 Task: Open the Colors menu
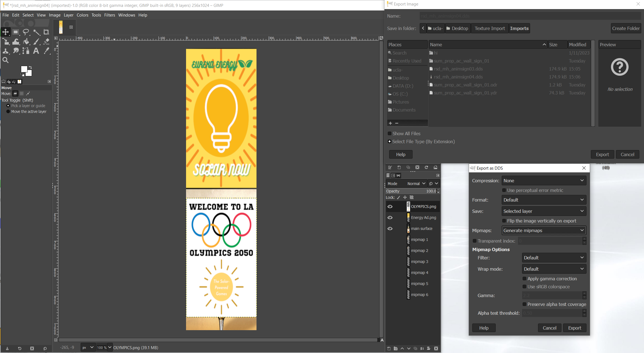pyautogui.click(x=82, y=15)
